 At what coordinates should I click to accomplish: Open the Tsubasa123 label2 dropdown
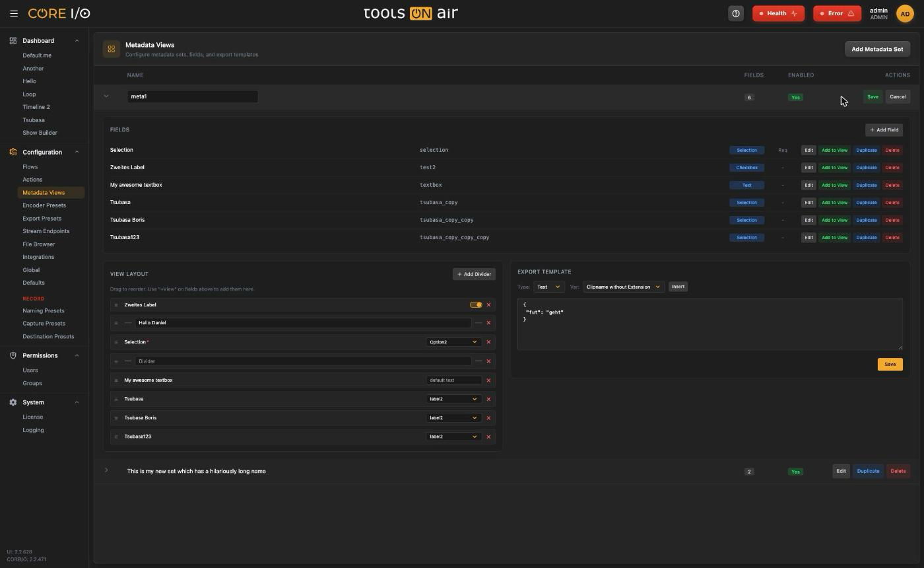(453, 437)
